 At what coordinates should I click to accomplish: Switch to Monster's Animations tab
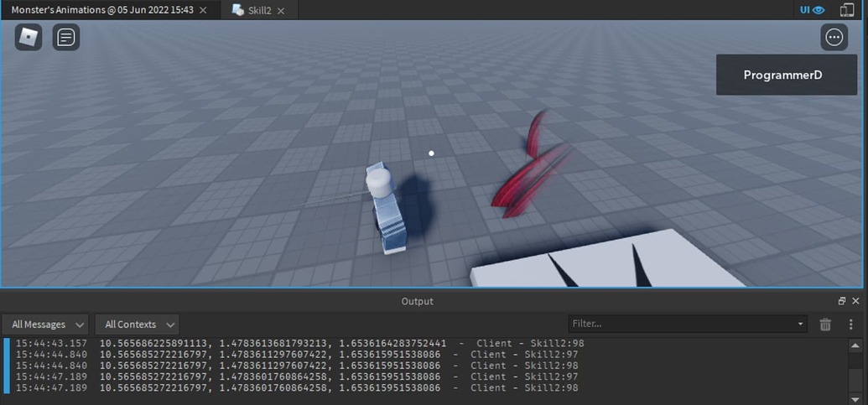coord(103,10)
